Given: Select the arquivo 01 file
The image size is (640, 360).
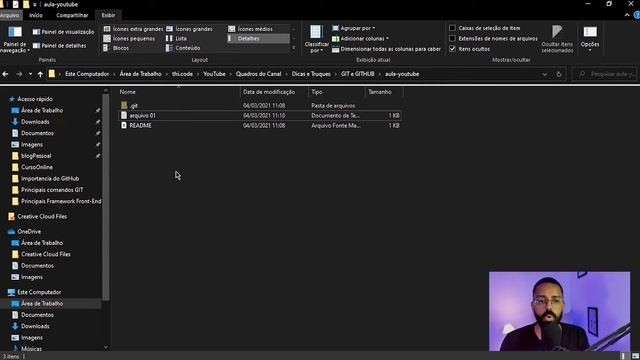Looking at the screenshot, I should pyautogui.click(x=260, y=116).
